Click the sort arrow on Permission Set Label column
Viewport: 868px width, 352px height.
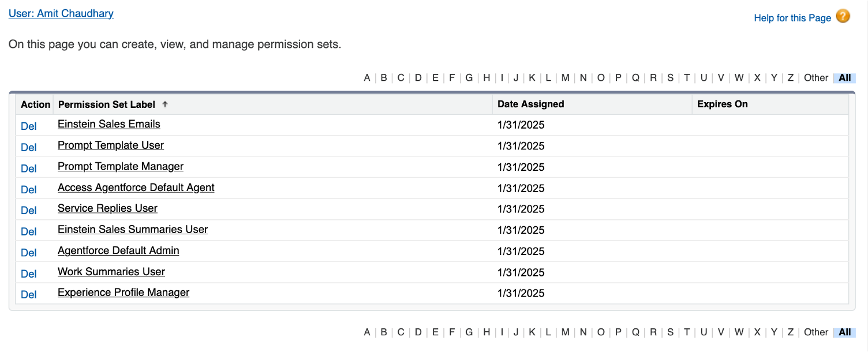(164, 104)
